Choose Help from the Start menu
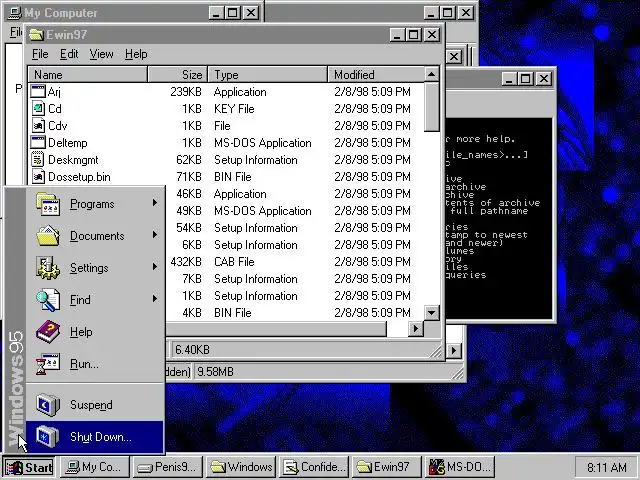 click(95, 332)
